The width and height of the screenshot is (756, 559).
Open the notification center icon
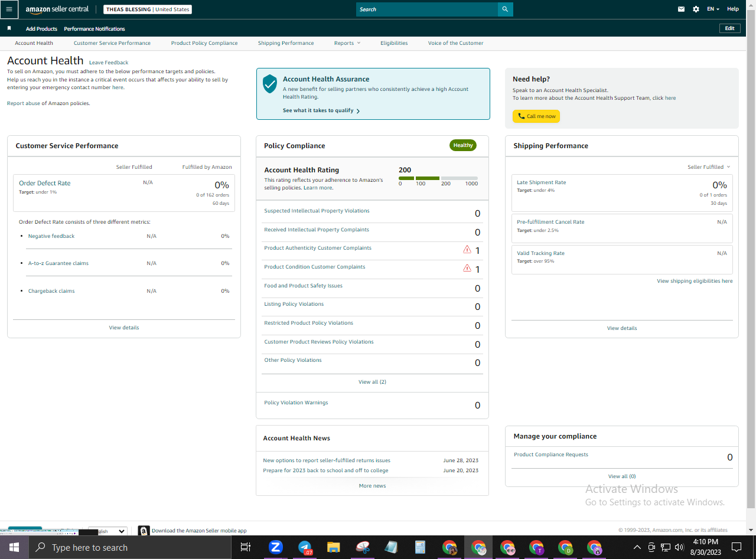pyautogui.click(x=737, y=547)
